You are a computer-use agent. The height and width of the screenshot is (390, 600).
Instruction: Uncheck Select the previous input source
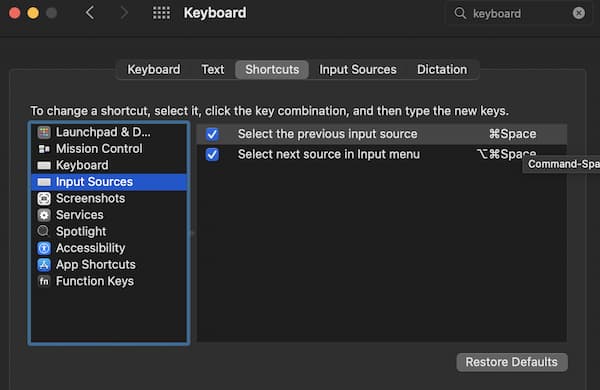point(212,134)
